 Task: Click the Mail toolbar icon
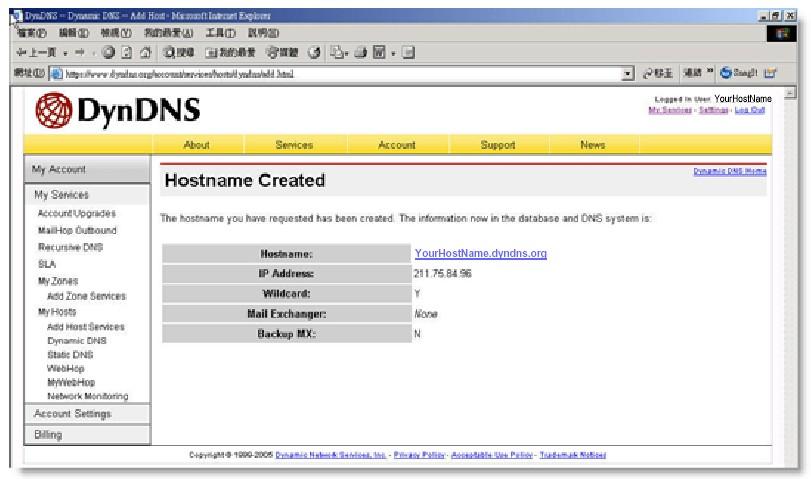coord(338,52)
